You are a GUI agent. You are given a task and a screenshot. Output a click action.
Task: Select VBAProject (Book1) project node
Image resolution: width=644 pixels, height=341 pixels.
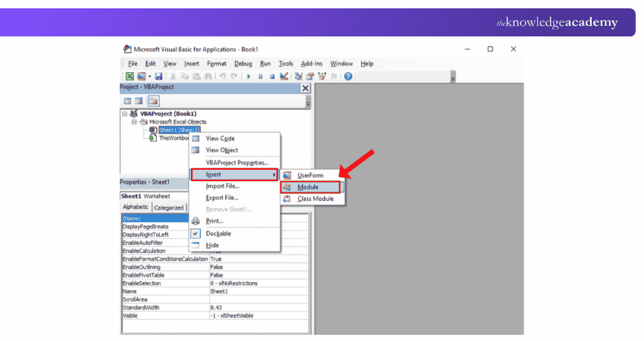168,114
